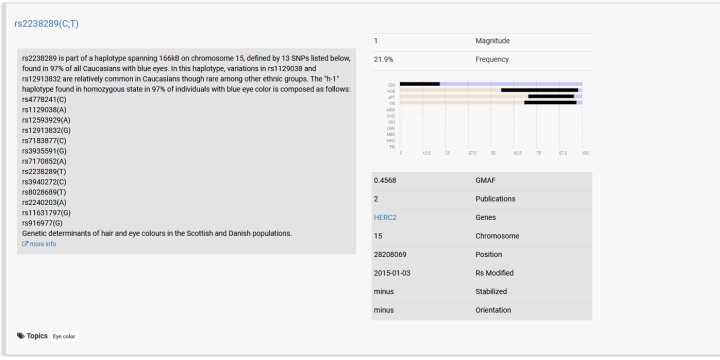The image size is (720, 360).
Task: Click the Topics tag icon
Action: click(21, 336)
